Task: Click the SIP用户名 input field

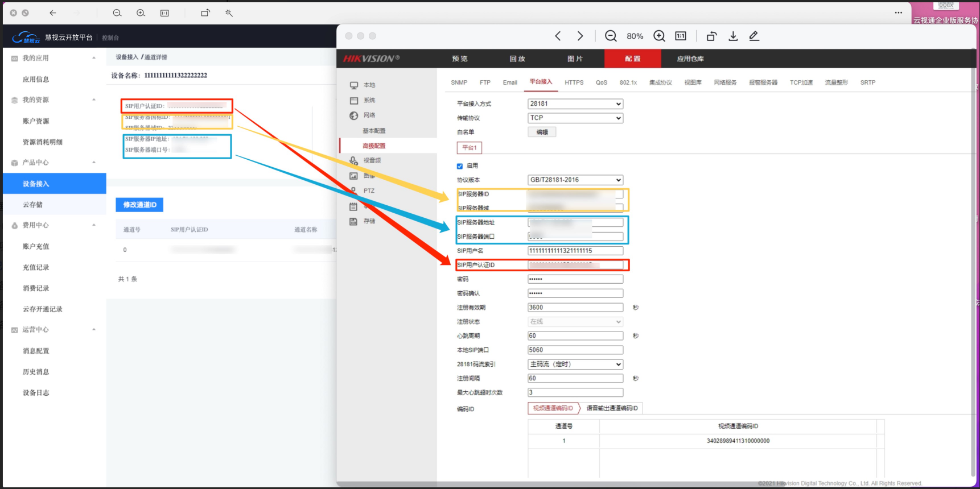Action: click(x=575, y=251)
